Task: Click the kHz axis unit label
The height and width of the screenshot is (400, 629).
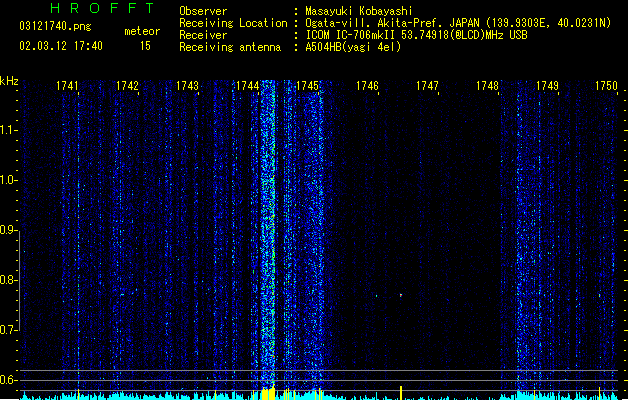Action: 9,81
